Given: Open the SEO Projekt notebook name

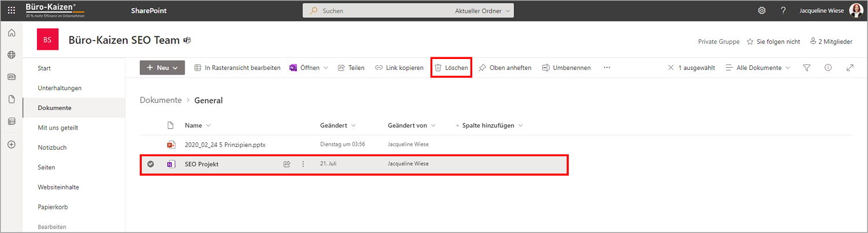Looking at the screenshot, I should click(x=201, y=164).
